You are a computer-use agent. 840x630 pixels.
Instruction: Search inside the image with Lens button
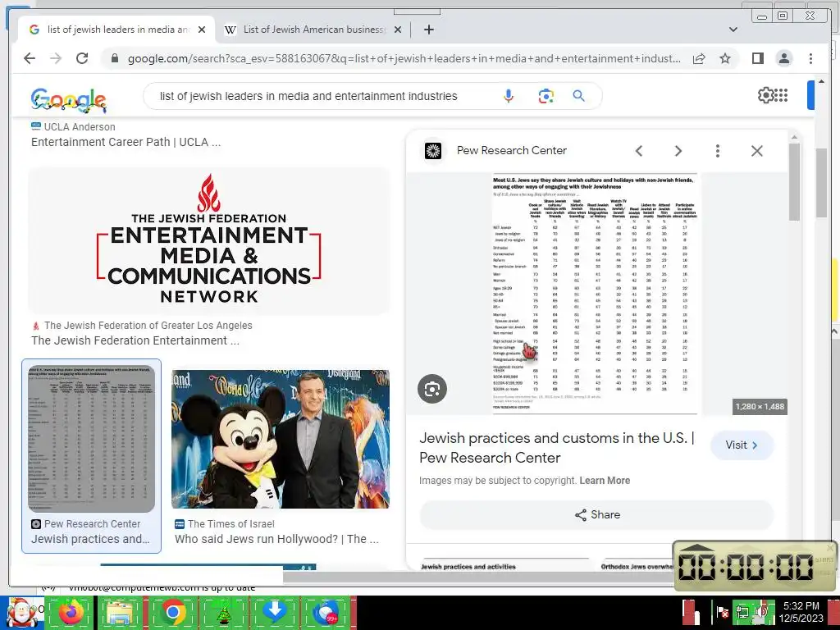431,389
